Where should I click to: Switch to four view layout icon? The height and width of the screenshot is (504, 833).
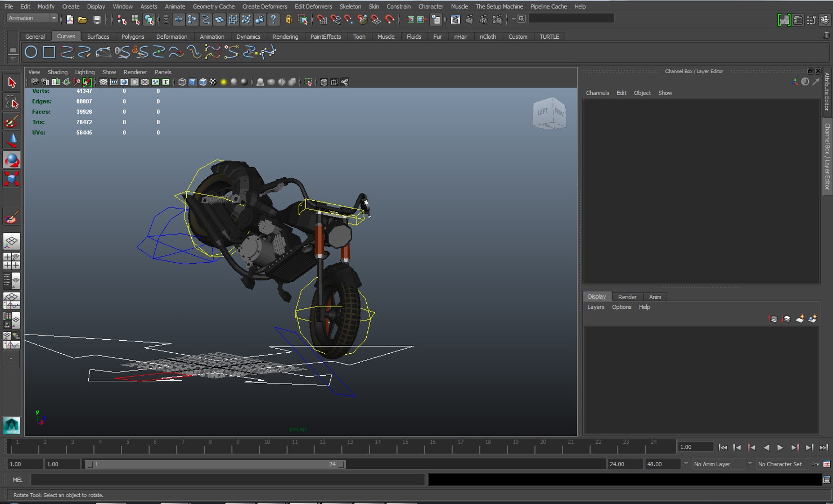[x=12, y=261]
